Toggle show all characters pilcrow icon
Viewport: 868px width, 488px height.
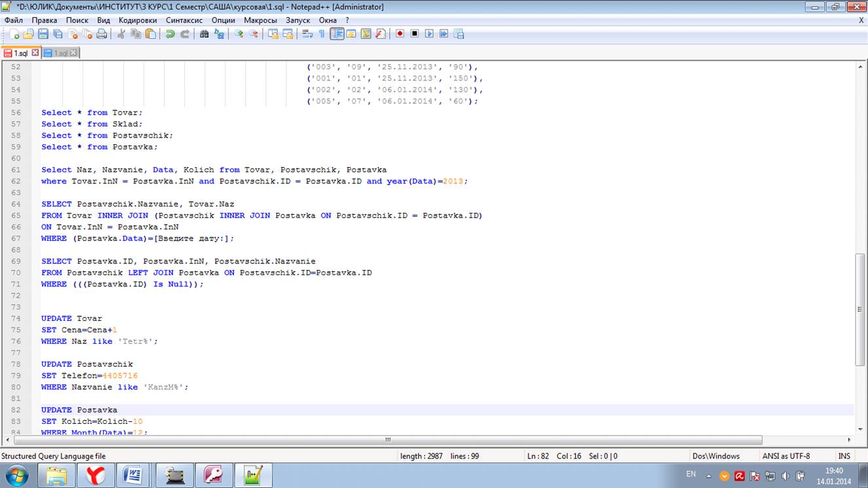322,34
